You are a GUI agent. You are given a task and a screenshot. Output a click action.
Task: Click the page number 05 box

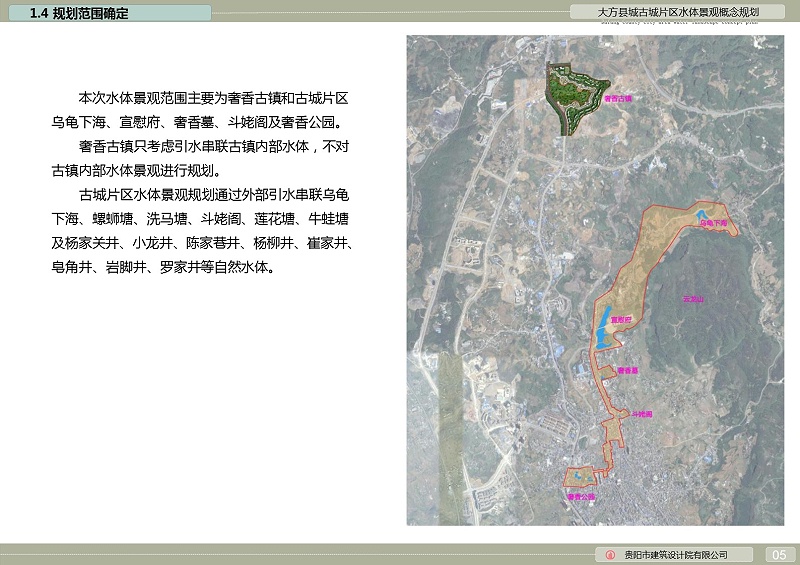[780, 555]
